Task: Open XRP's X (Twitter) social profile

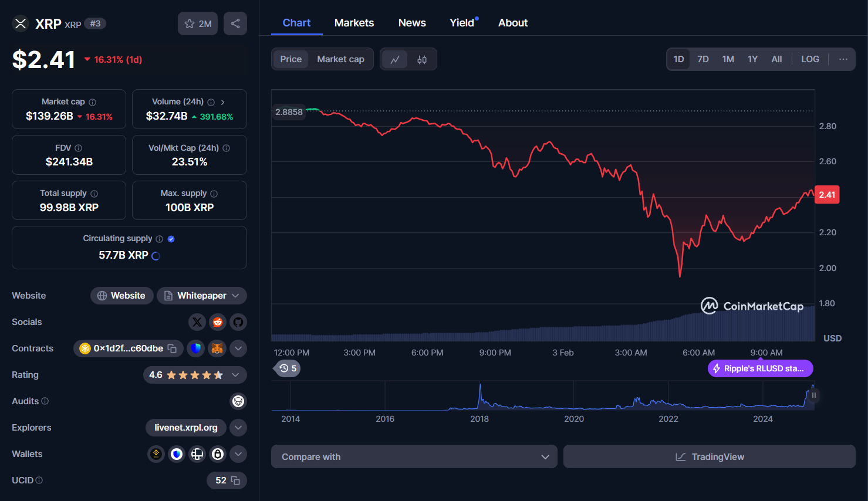Action: point(197,322)
